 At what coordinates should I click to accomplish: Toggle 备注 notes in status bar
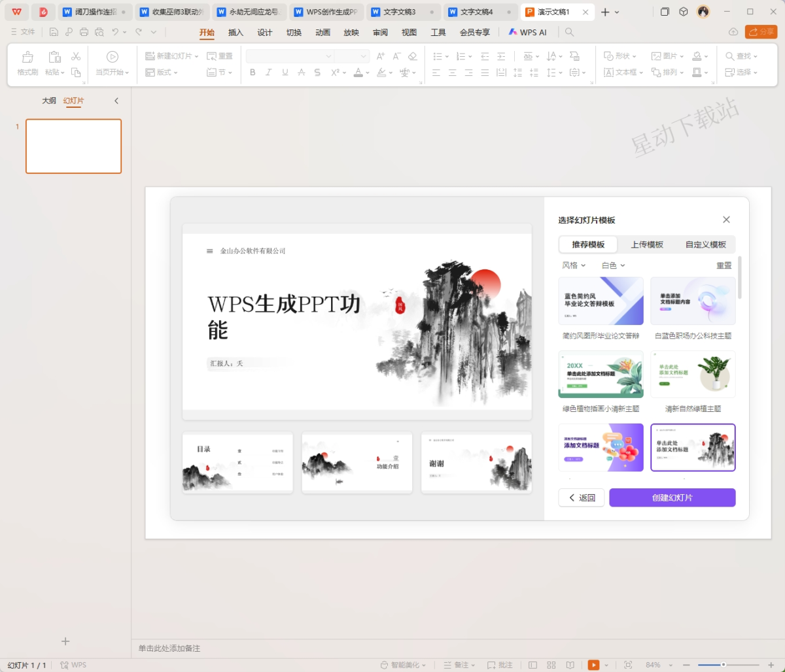click(x=460, y=665)
